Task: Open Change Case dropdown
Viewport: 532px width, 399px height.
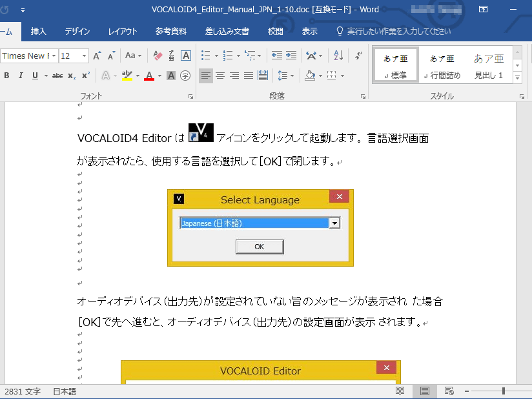Action: click(133, 56)
